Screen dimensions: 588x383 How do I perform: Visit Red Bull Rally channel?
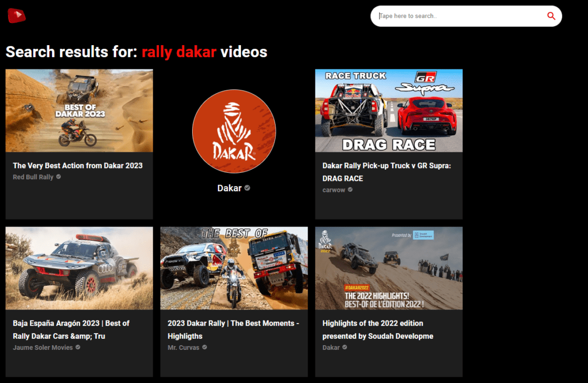(33, 177)
